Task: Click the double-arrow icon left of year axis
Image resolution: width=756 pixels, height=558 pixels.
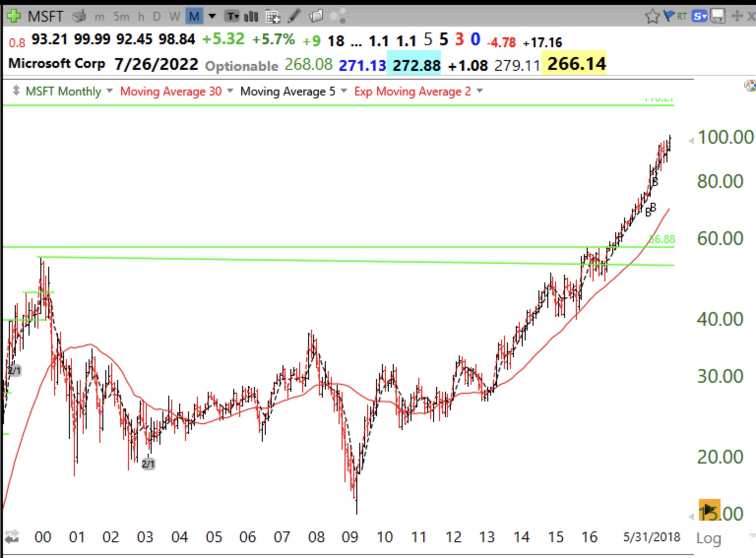Action: [x=12, y=536]
